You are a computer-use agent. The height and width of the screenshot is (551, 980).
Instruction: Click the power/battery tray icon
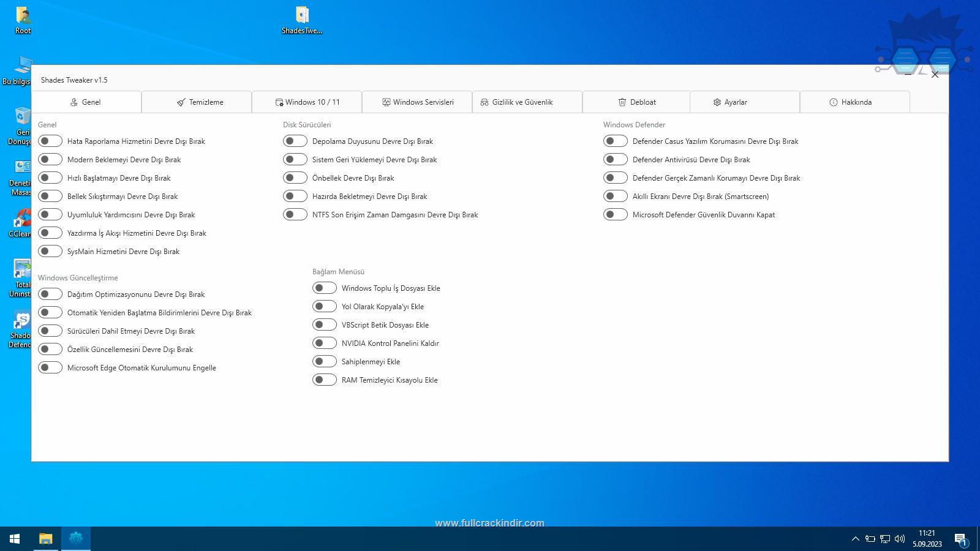(x=870, y=539)
